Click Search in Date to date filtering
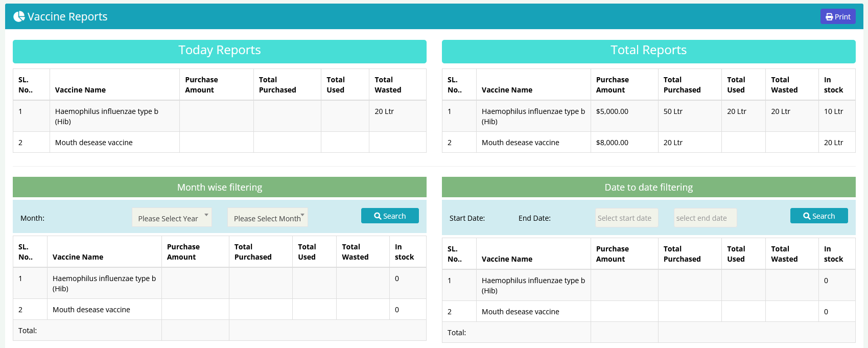Image resolution: width=868 pixels, height=348 pixels. [818, 216]
